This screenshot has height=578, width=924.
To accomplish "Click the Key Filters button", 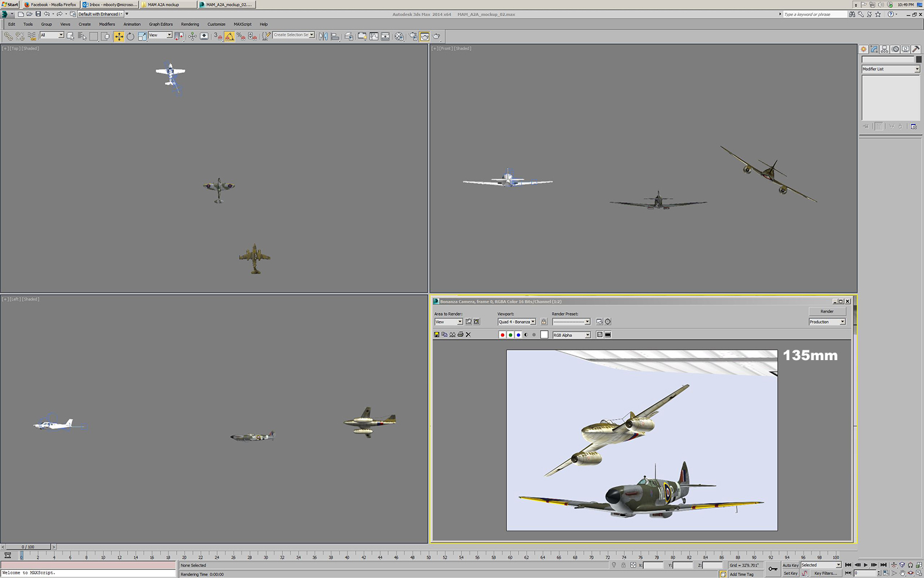I will (x=825, y=573).
